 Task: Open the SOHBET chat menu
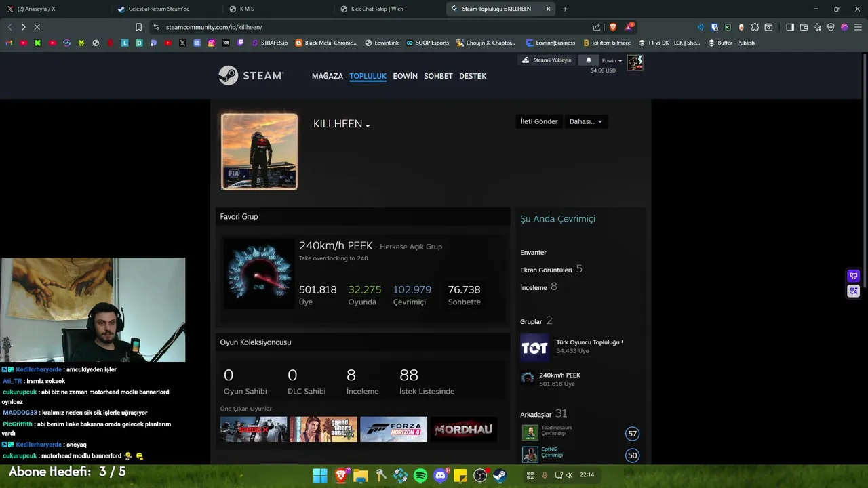point(438,76)
